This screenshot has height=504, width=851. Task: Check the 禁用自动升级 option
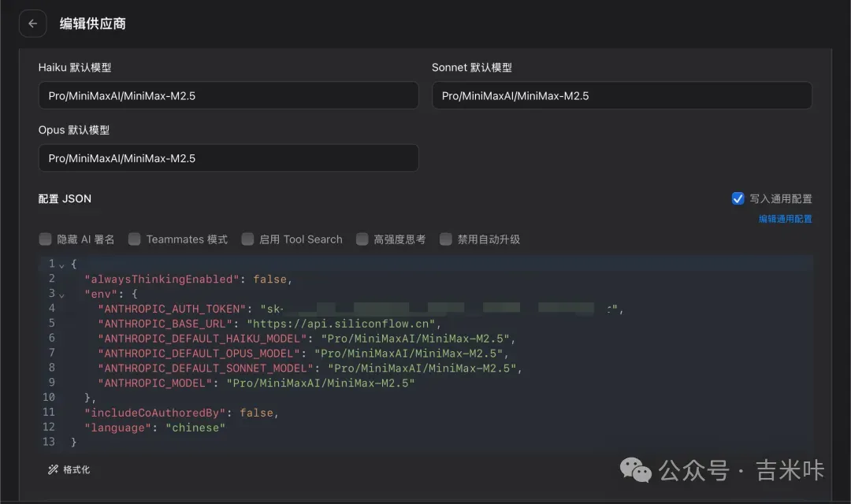[446, 239]
